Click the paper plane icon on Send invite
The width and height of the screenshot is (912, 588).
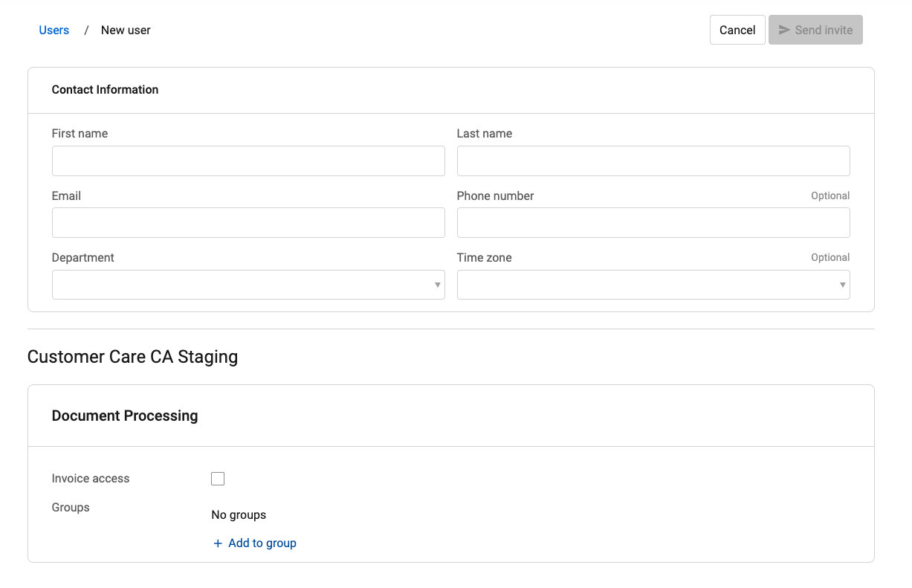click(784, 30)
